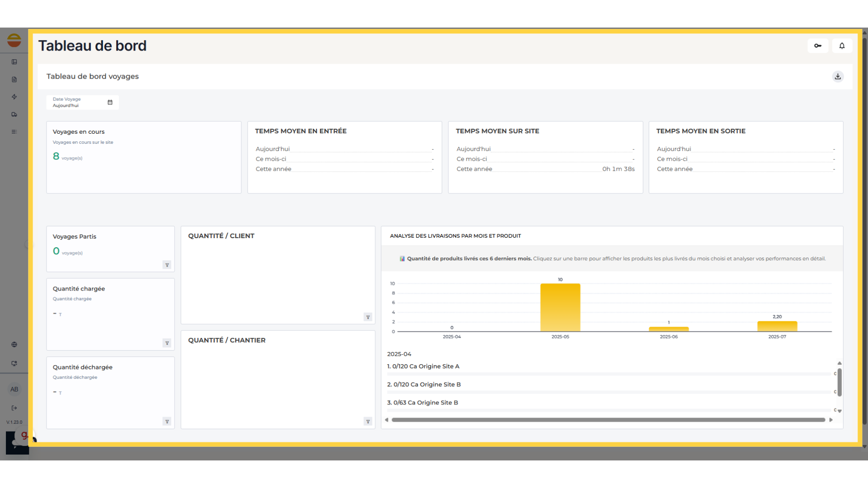Image resolution: width=868 pixels, height=488 pixels.
Task: Select the Tableau de bord voyages section
Action: click(x=92, y=76)
